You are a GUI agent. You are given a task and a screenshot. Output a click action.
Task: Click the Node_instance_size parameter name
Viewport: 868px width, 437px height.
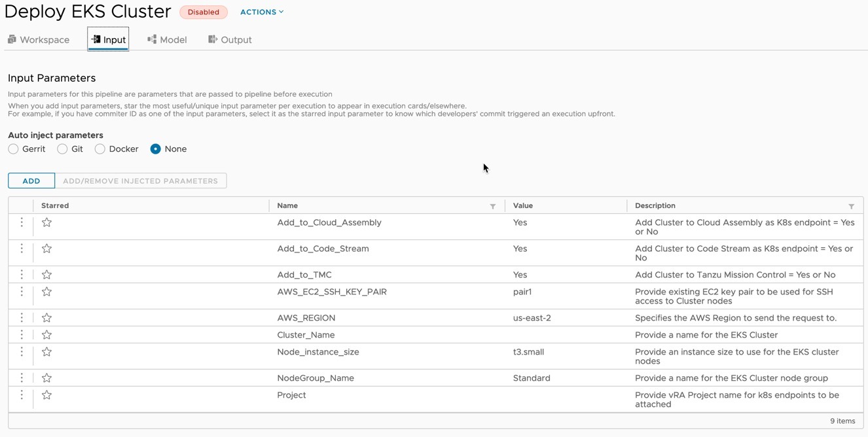click(318, 352)
